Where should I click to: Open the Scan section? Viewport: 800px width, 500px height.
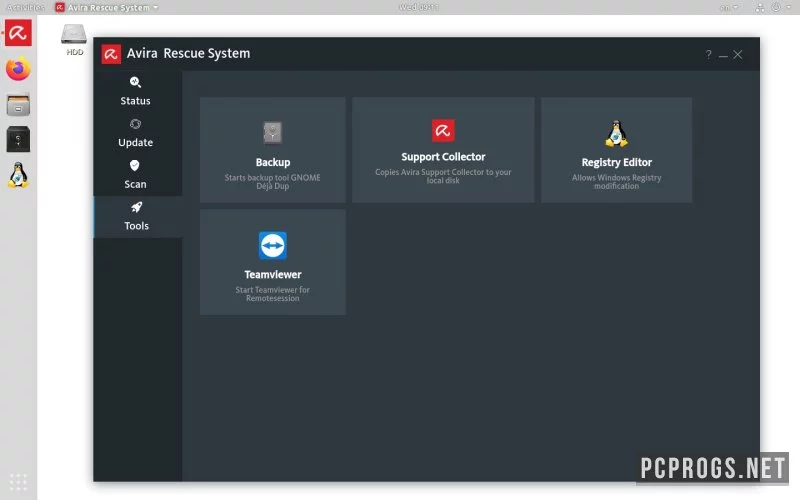(136, 175)
